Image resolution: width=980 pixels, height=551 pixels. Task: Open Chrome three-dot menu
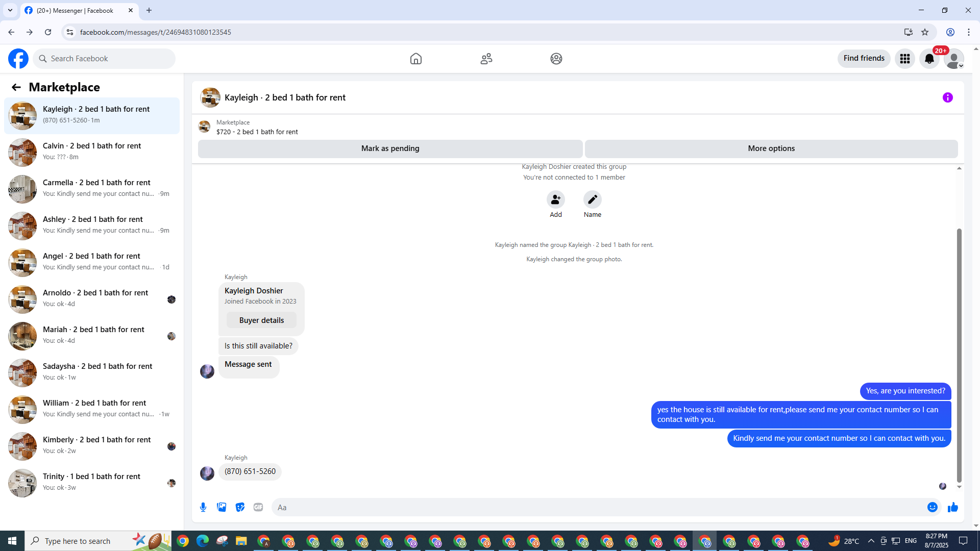coord(969,32)
